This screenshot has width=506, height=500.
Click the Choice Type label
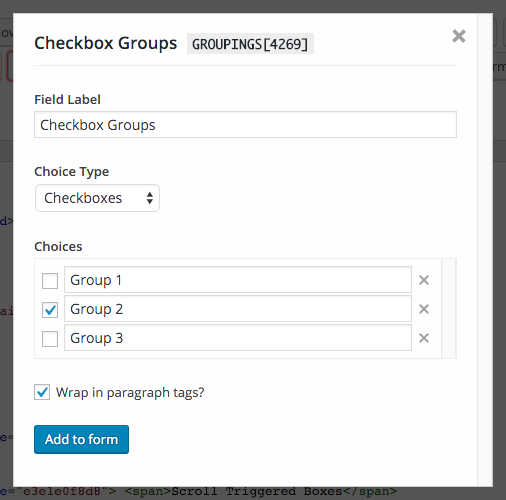pyautogui.click(x=72, y=172)
